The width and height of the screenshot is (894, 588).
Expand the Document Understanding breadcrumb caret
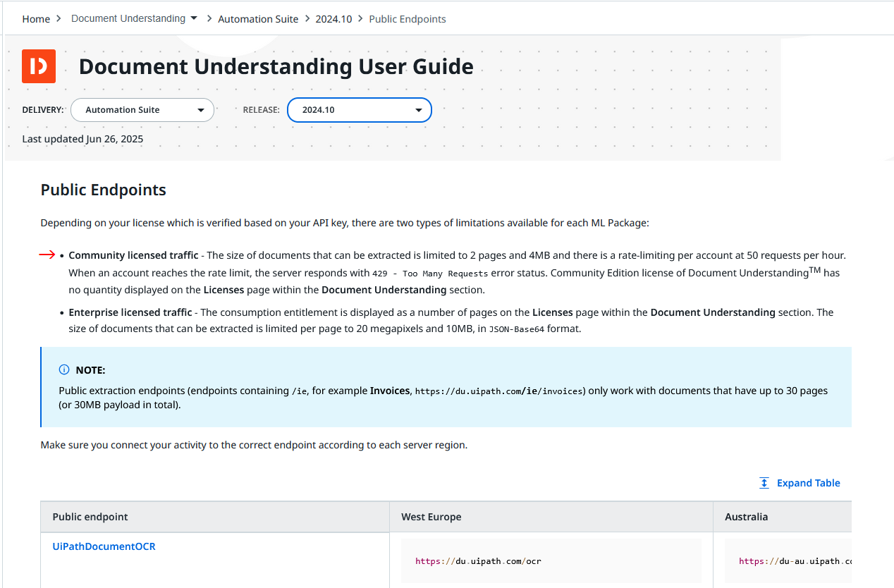[x=194, y=18]
